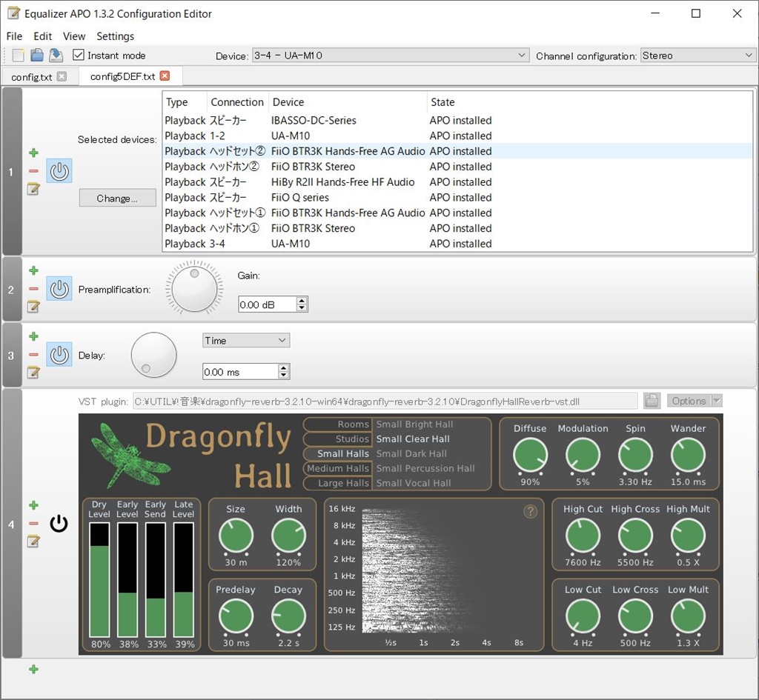Viewport: 759px width, 700px height.
Task: Select the FiiO Q series device row
Action: 457,197
